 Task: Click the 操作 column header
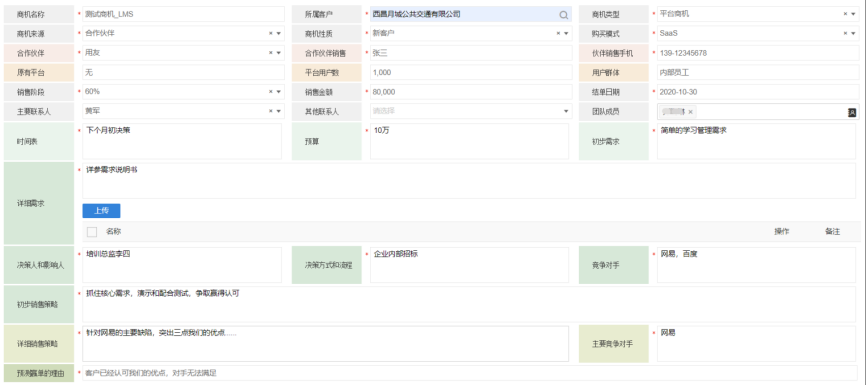(x=781, y=231)
